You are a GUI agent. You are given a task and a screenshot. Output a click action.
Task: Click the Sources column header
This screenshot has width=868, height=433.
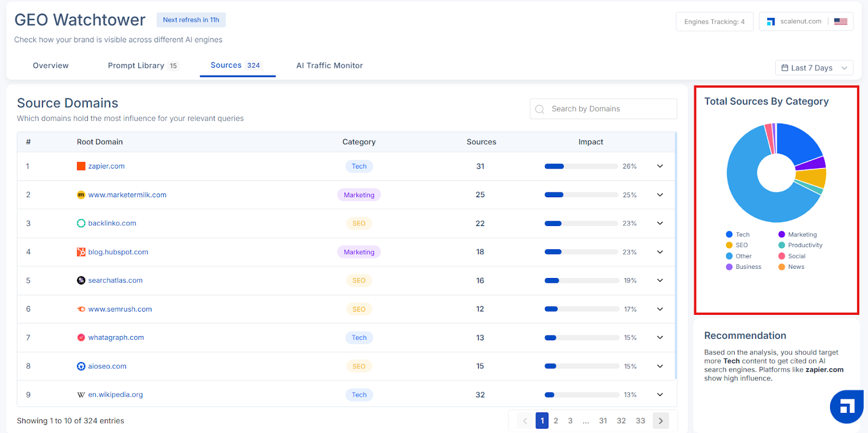click(x=481, y=142)
